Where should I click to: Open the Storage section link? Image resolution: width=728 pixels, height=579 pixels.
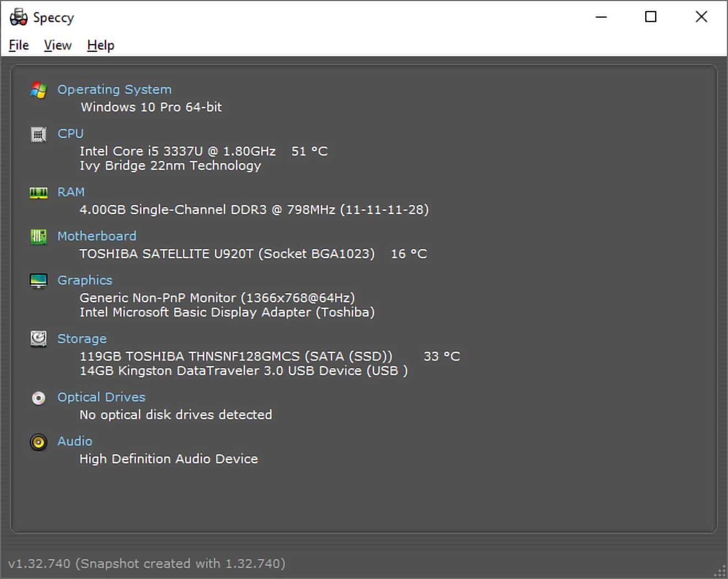pos(82,339)
